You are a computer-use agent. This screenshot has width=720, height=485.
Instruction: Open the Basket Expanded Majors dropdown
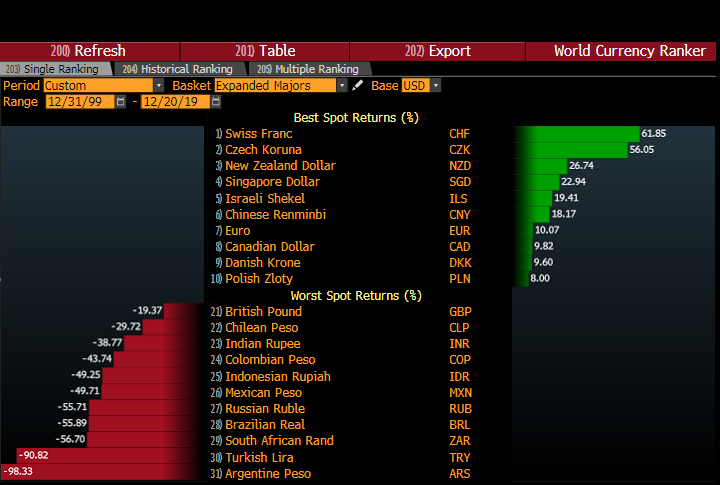coord(276,85)
